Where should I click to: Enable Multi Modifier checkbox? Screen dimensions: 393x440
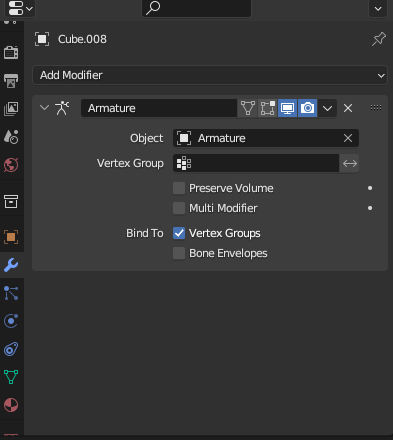click(x=179, y=208)
